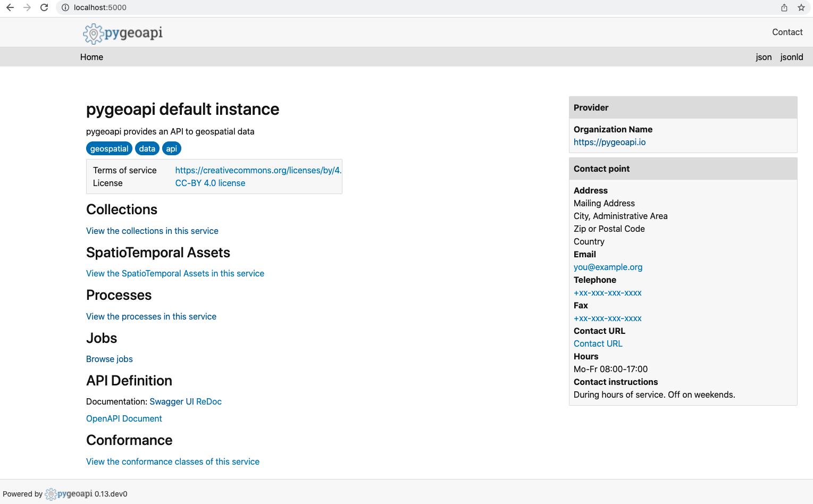View the collections in this service
This screenshot has height=504, width=813.
point(152,231)
